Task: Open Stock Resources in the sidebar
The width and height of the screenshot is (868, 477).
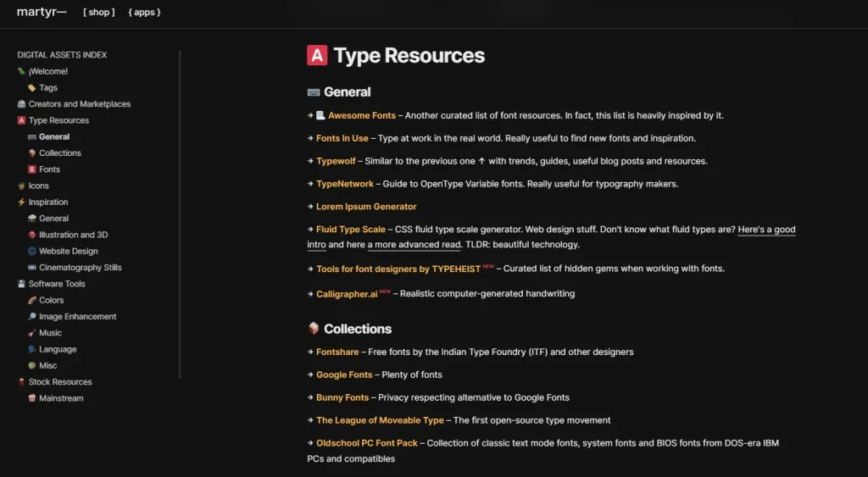Action: click(x=60, y=382)
